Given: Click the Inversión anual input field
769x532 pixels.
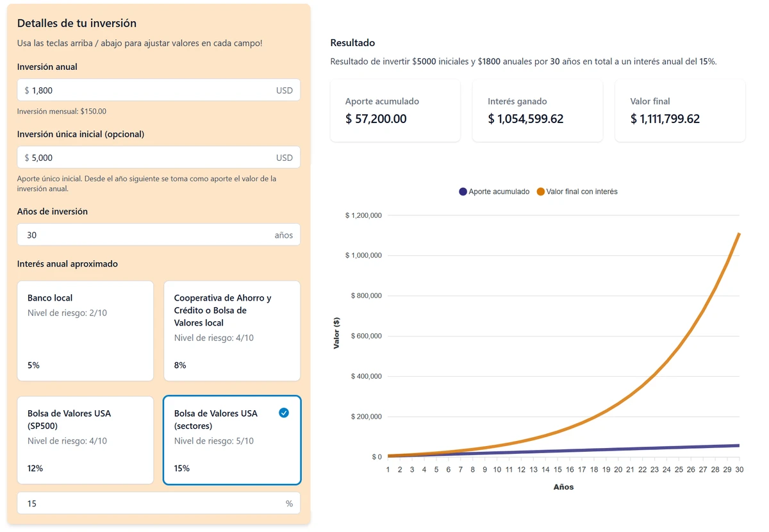Looking at the screenshot, I should point(147,90).
